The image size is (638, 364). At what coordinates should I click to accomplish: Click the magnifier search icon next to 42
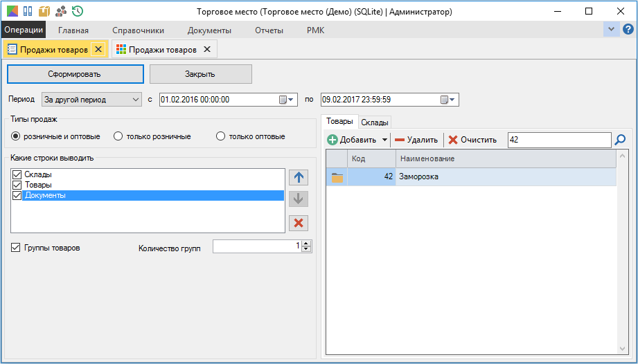pos(620,140)
